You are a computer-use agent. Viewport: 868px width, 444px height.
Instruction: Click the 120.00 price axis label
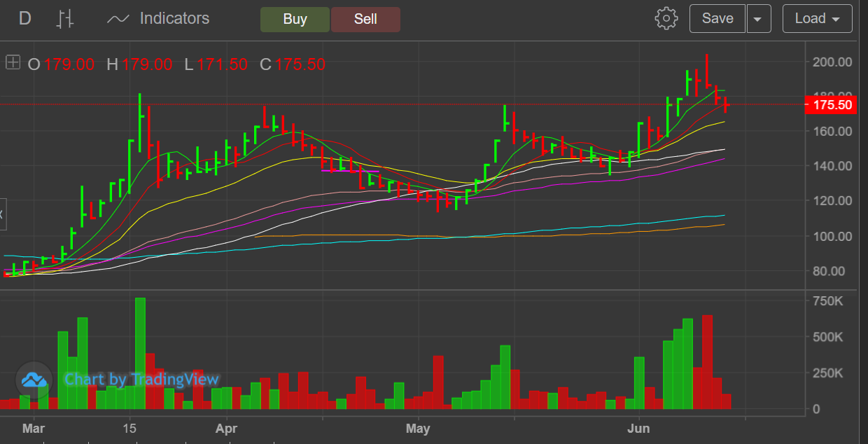click(x=832, y=201)
